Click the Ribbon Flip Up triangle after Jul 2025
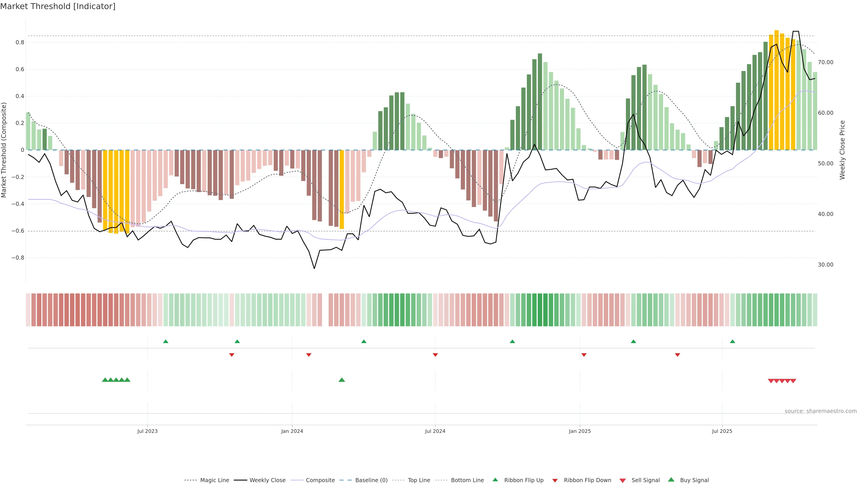This screenshot has width=868, height=488. (x=732, y=342)
